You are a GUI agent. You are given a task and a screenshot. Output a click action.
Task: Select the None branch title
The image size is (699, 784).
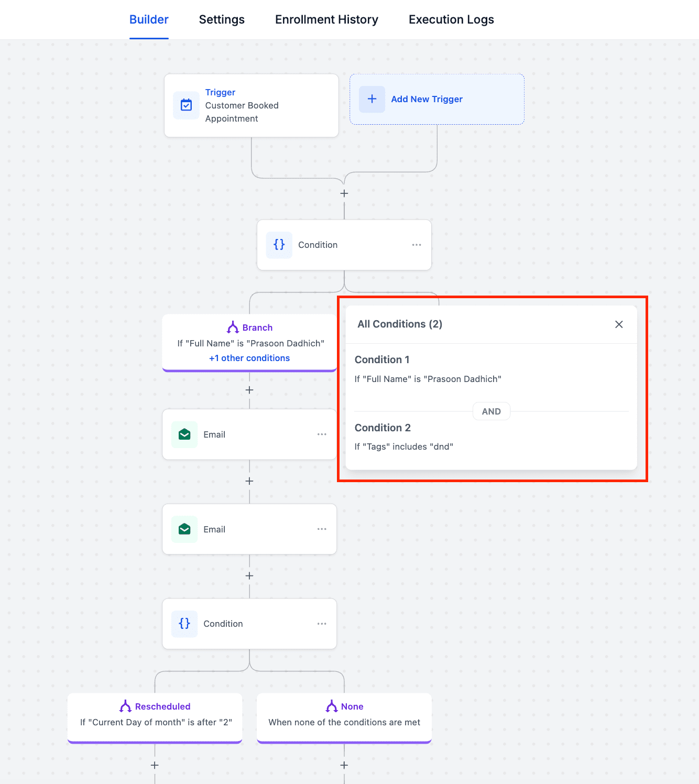(352, 706)
